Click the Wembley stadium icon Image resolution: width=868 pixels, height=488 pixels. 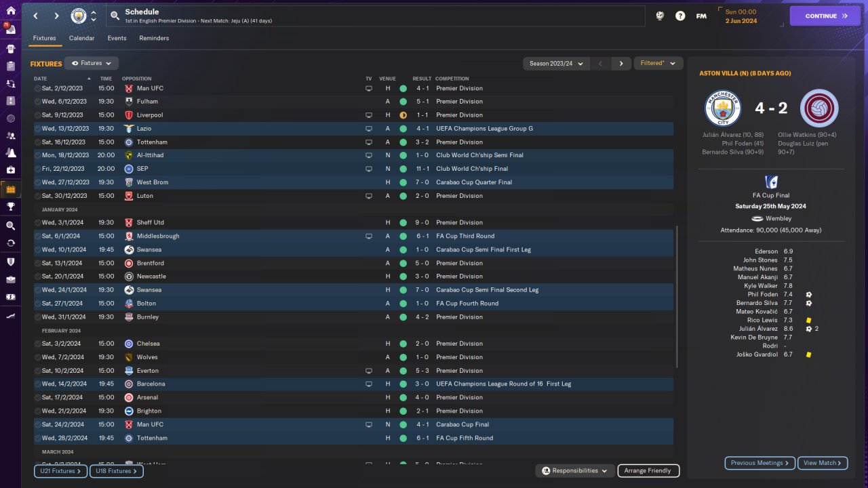tap(757, 218)
